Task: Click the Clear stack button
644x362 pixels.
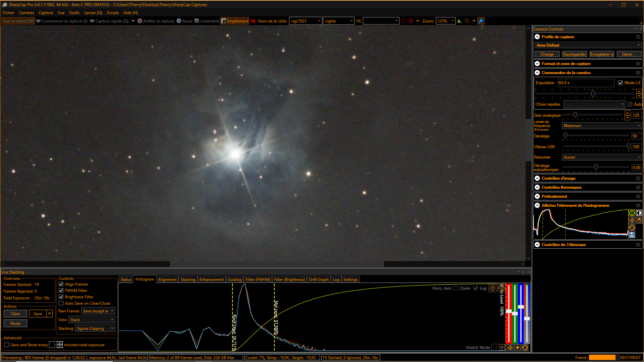Action: pyautogui.click(x=15, y=314)
